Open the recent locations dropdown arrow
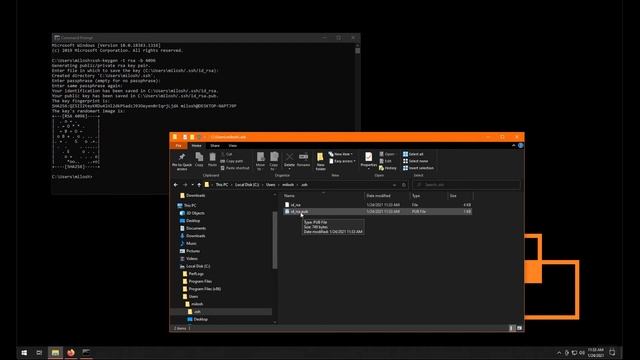Image resolution: width=640 pixels, height=360 pixels. (192, 185)
